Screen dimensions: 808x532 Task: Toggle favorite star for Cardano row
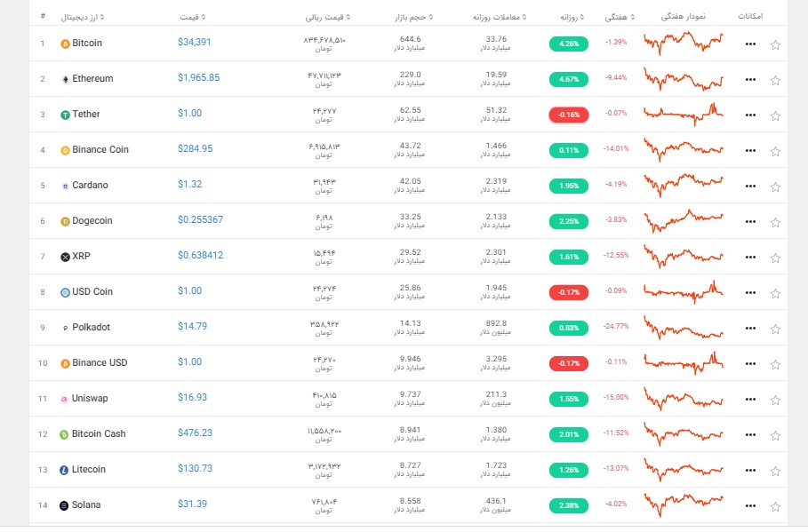coord(775,187)
